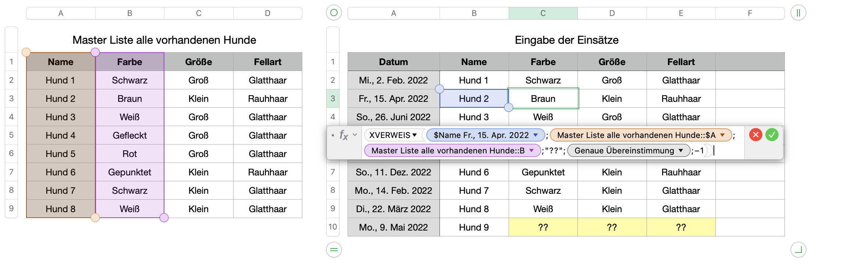
Task: Click the add-row handle below the Eingabe table
Action: click(334, 250)
